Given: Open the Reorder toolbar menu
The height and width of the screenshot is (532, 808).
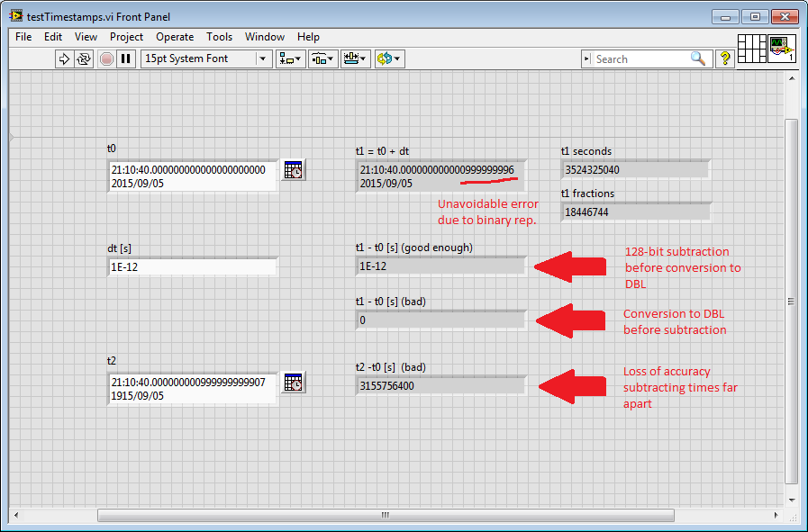Looking at the screenshot, I should click(x=389, y=59).
